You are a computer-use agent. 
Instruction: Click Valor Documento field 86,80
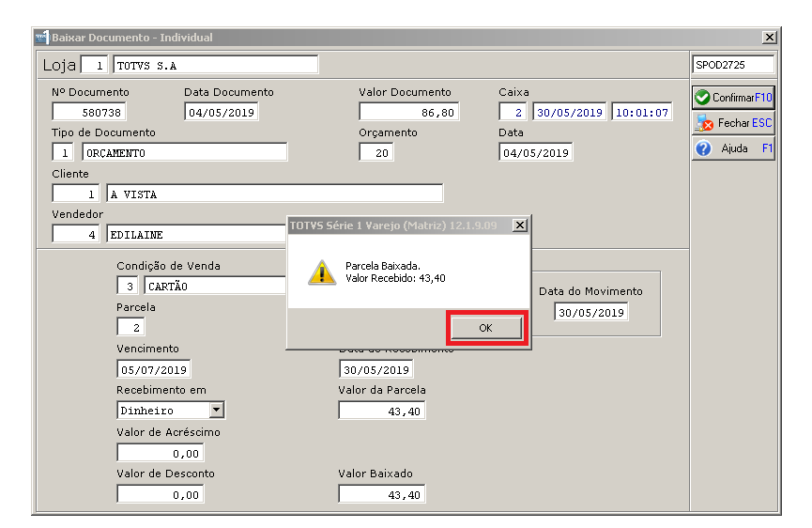pos(409,112)
